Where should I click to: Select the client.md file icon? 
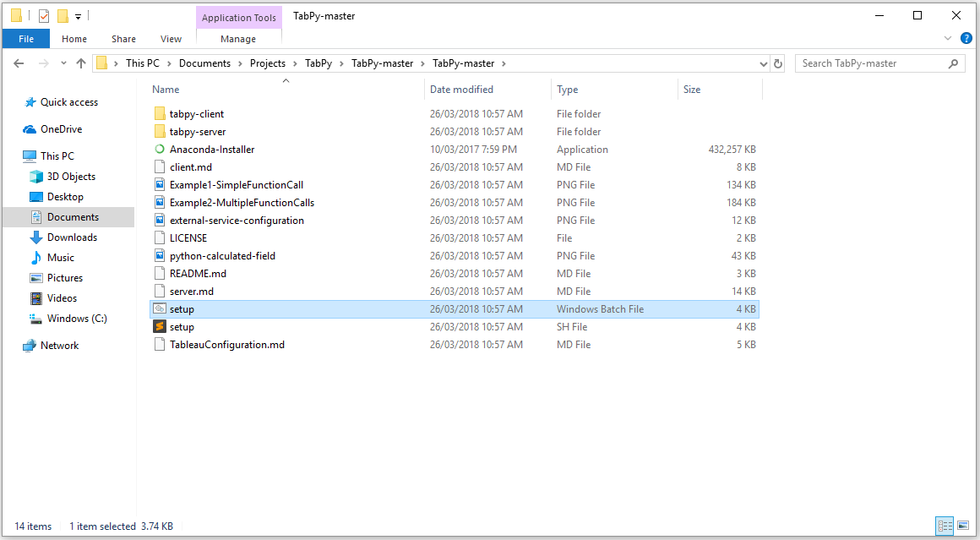point(160,166)
